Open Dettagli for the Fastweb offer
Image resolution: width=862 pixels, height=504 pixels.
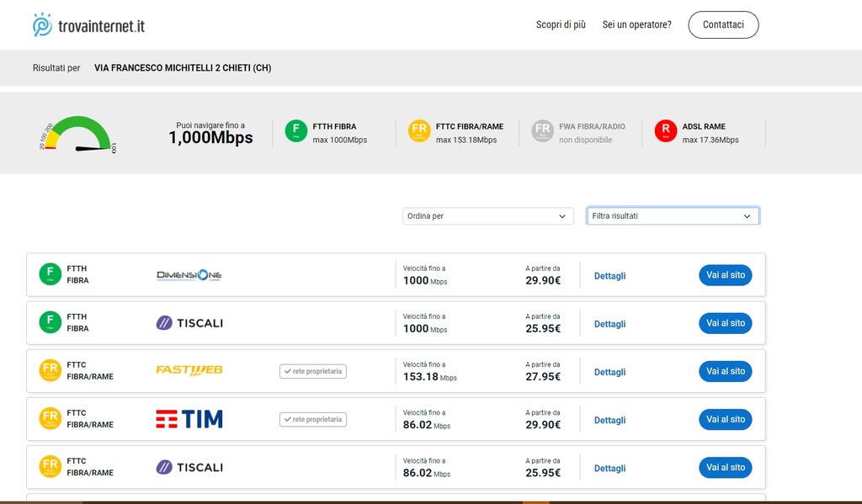(609, 372)
